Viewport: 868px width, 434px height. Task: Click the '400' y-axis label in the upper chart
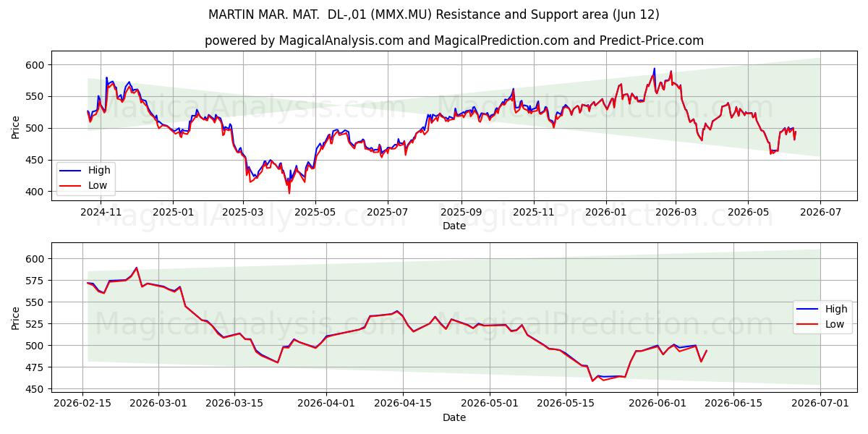pos(36,192)
